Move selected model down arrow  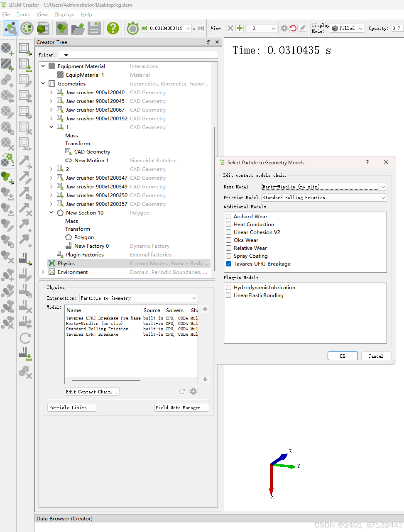(x=205, y=379)
